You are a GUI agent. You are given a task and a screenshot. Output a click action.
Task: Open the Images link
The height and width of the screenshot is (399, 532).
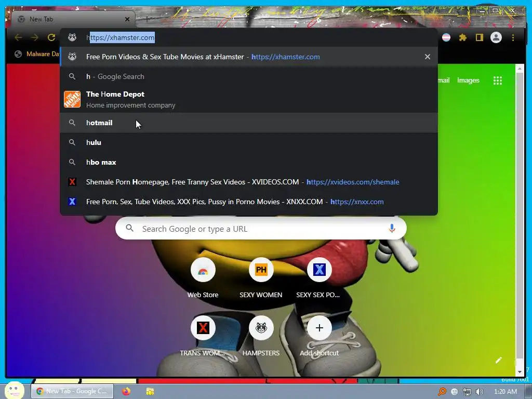coord(468,81)
